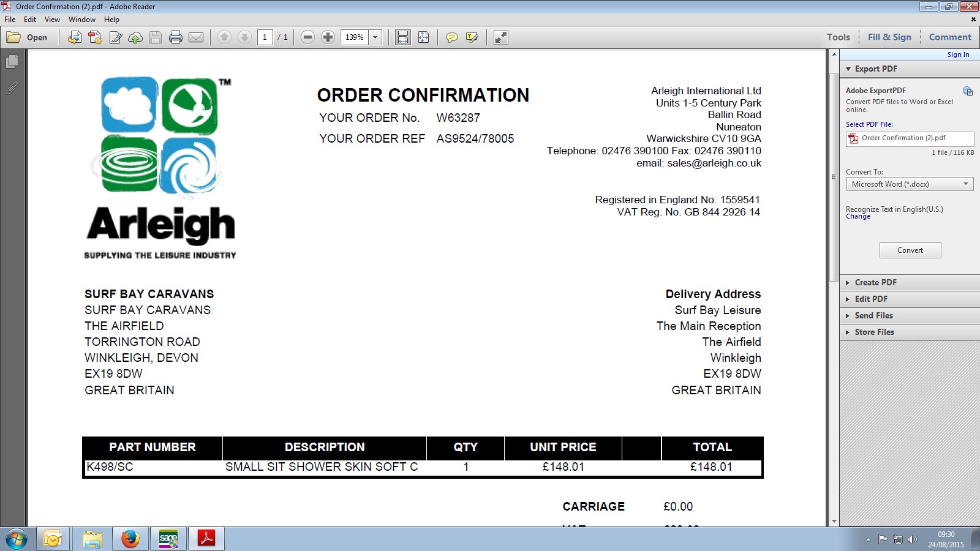
Task: Click the network connection tray icon
Action: coord(898,539)
